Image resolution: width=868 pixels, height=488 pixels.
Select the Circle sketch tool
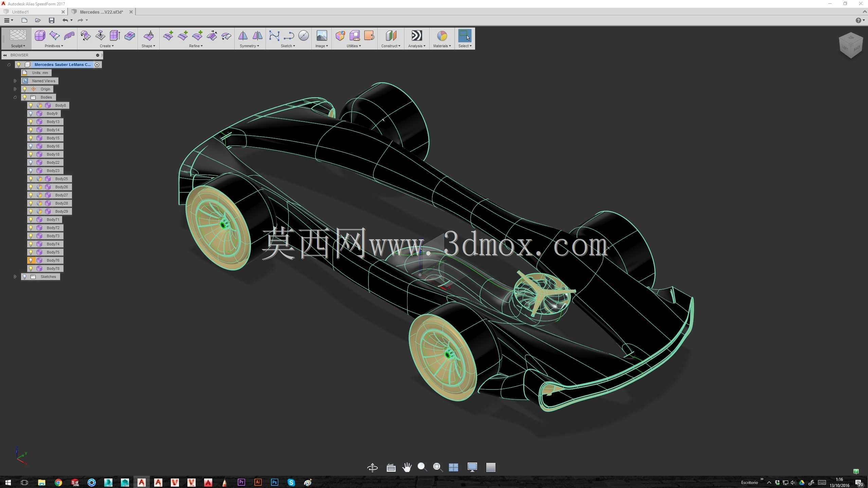(304, 35)
